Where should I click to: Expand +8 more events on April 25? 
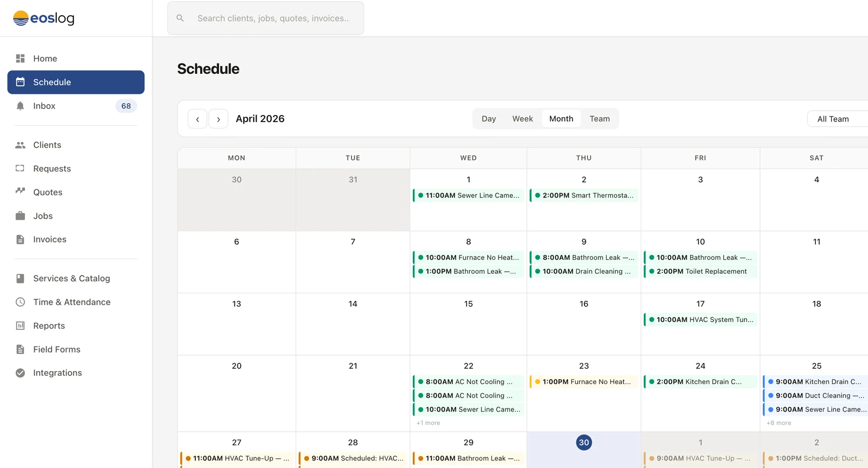point(778,423)
